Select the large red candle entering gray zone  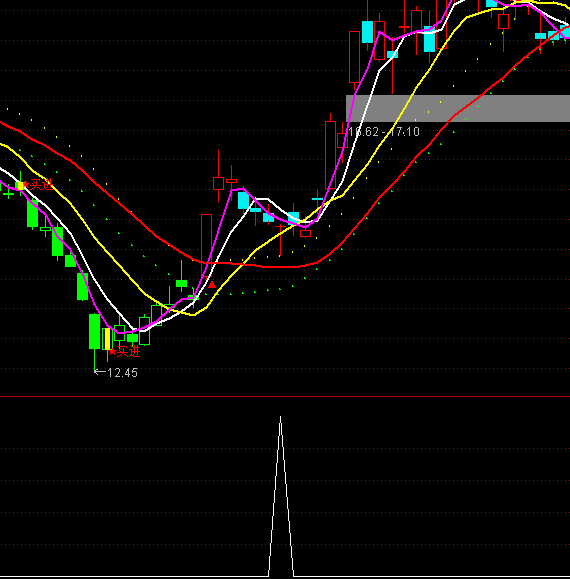[330, 154]
